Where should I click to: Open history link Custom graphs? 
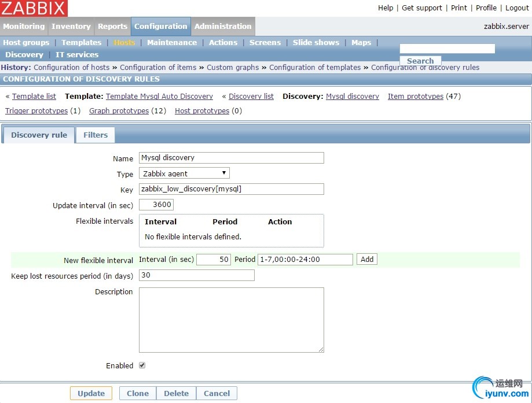tap(233, 68)
